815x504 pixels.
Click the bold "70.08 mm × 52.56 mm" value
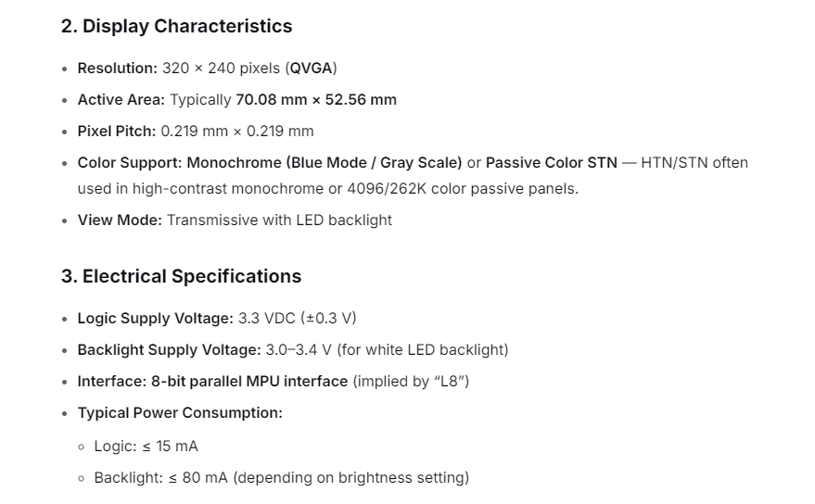click(316, 99)
